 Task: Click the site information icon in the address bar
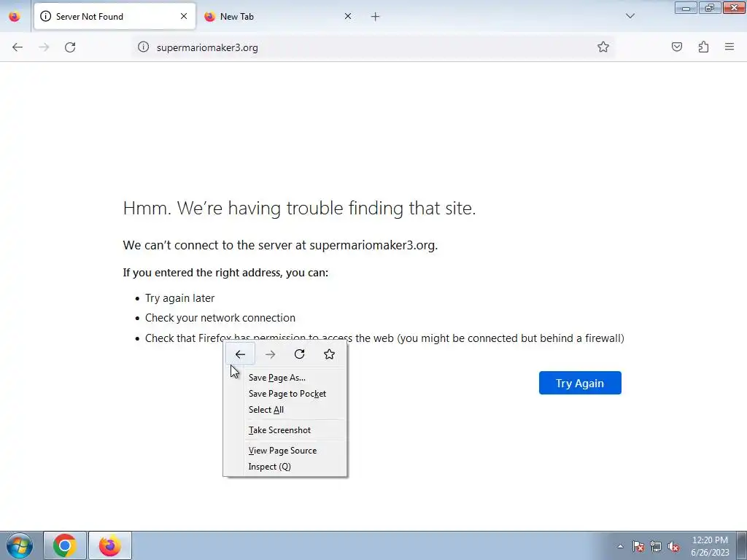tap(144, 47)
